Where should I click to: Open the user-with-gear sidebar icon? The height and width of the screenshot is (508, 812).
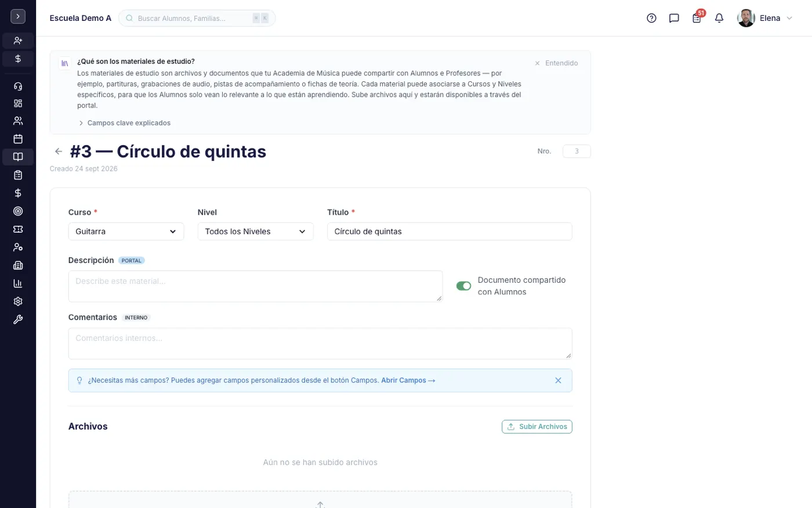(18, 247)
